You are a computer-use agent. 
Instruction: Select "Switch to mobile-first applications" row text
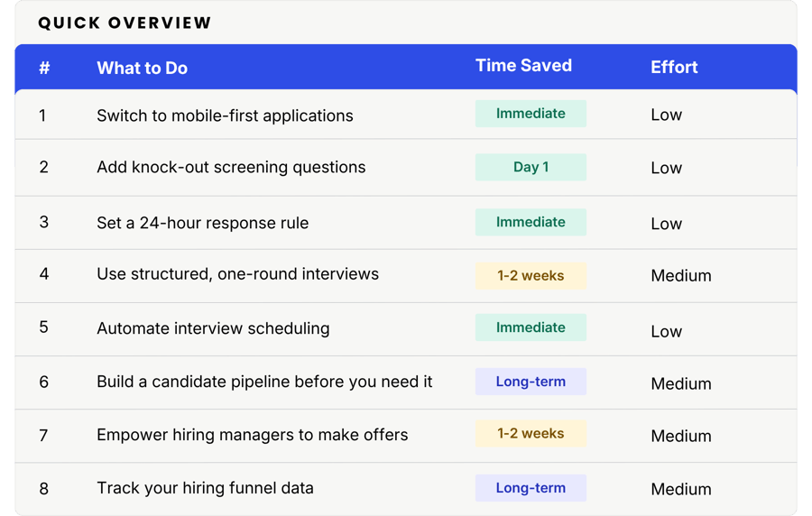click(x=225, y=115)
